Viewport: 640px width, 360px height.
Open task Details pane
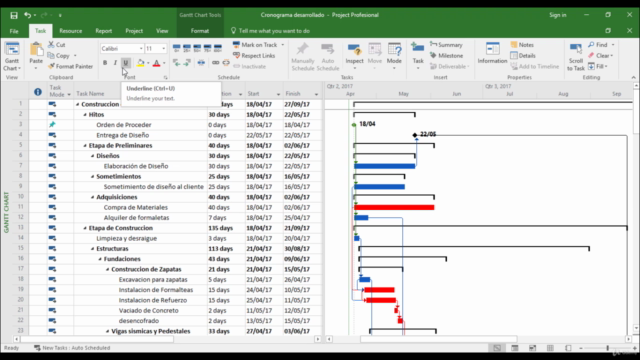click(523, 56)
